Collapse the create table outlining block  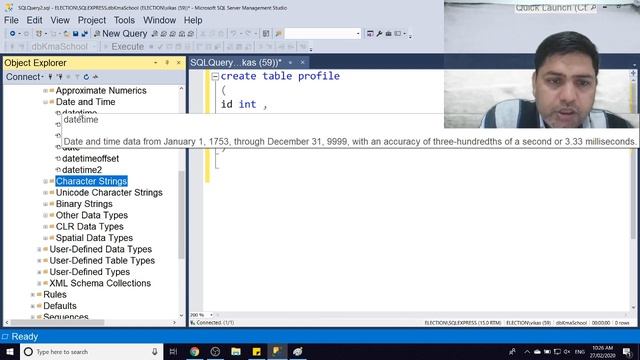click(x=215, y=76)
